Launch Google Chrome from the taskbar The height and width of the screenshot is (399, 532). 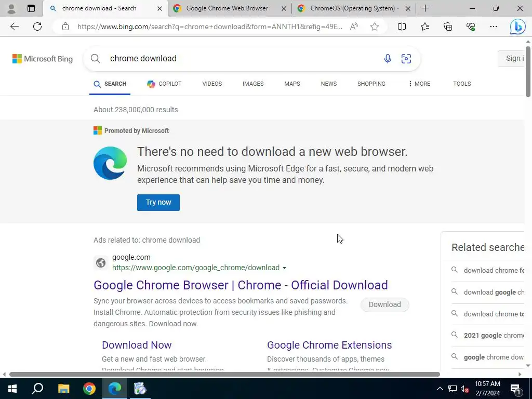click(89, 389)
